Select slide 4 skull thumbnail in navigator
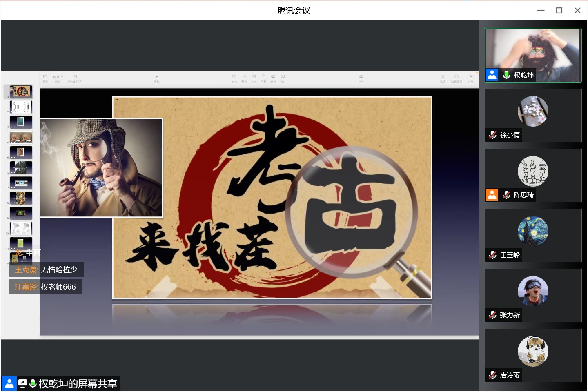This screenshot has width=588, height=392. click(21, 137)
